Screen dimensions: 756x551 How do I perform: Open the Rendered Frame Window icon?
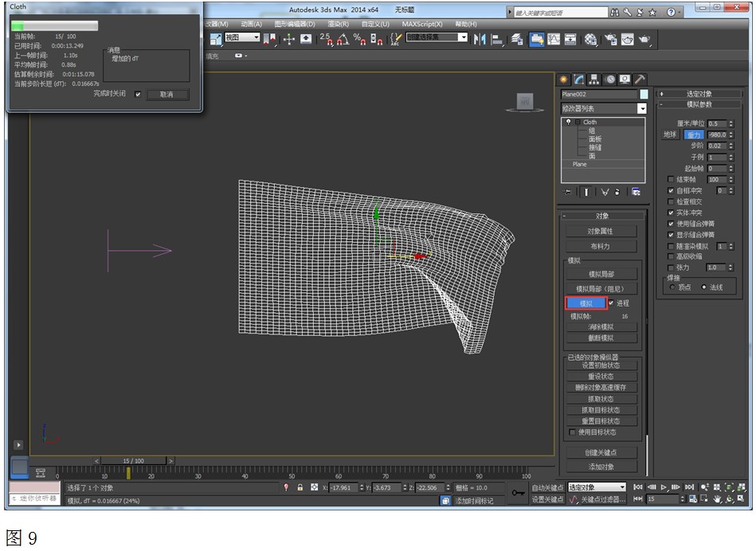click(x=627, y=39)
